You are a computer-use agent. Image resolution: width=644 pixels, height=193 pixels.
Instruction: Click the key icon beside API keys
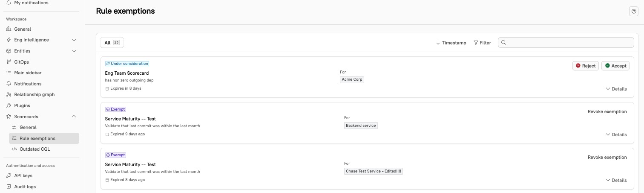[x=9, y=175]
